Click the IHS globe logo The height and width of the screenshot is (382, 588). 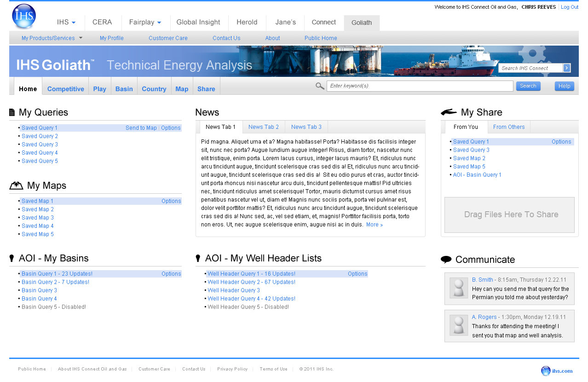[24, 16]
